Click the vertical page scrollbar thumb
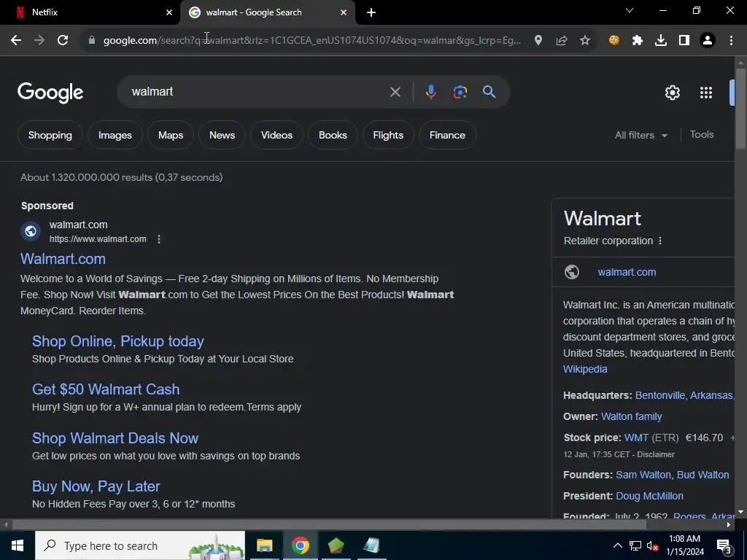The image size is (747, 560). tap(740, 109)
